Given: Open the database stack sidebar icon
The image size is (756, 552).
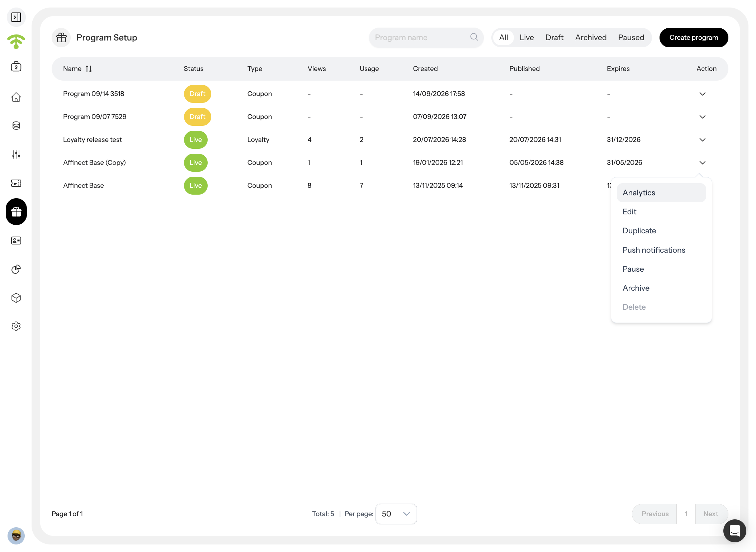Looking at the screenshot, I should pos(16,126).
